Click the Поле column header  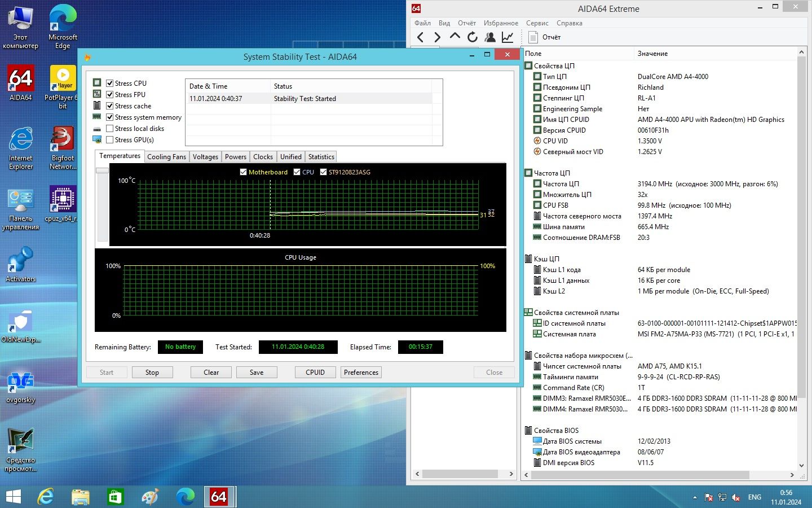[579, 54]
